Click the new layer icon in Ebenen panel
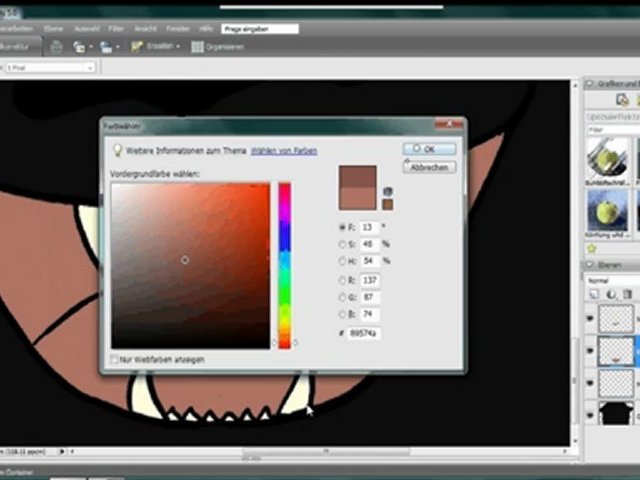The height and width of the screenshot is (480, 640). click(594, 294)
